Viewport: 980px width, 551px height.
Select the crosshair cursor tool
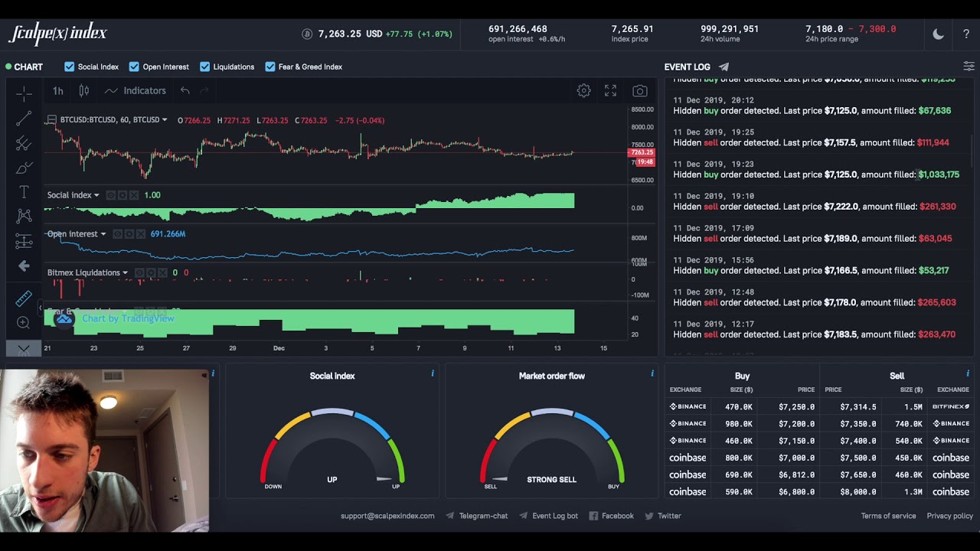click(24, 94)
